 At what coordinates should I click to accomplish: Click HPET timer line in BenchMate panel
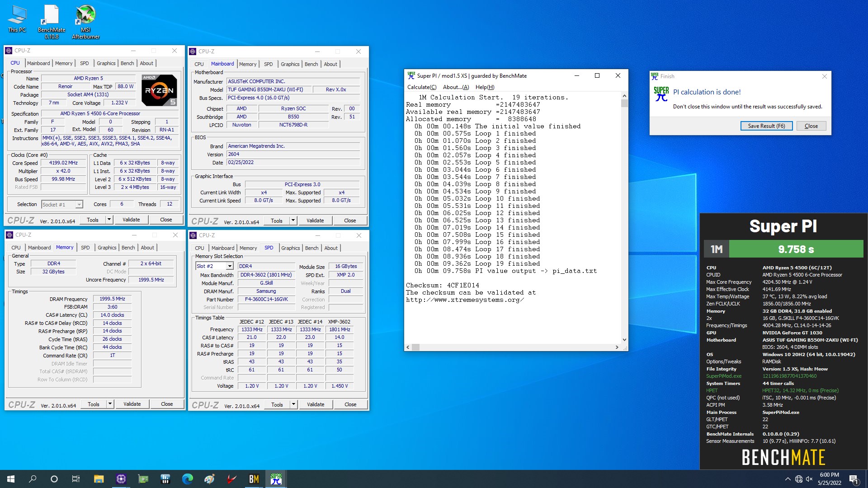[772, 390]
